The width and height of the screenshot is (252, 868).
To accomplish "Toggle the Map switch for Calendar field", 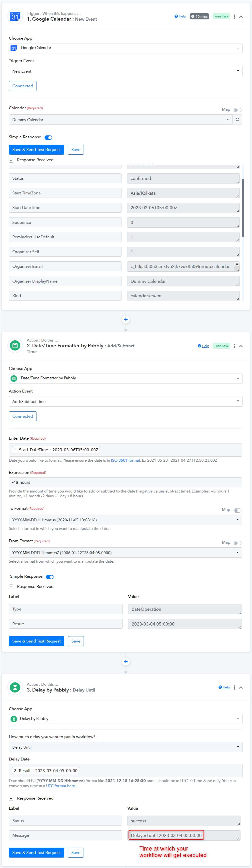I will click(x=237, y=110).
